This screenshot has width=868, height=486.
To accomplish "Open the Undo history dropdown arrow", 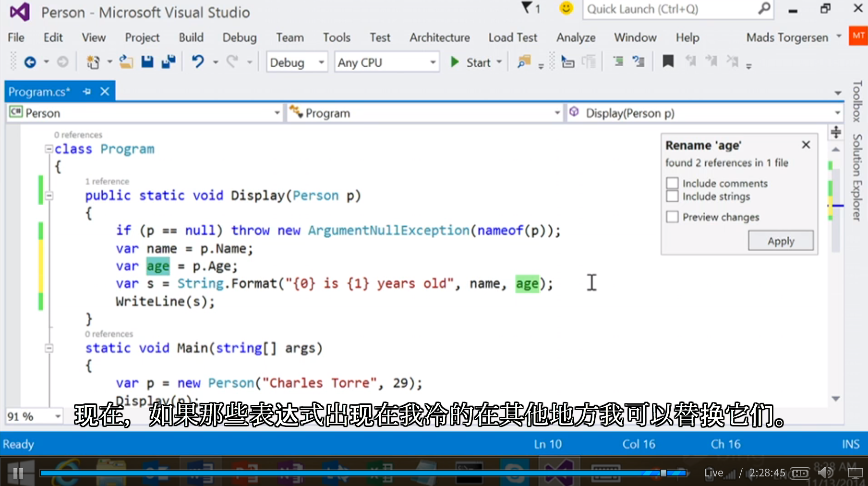I will 216,62.
